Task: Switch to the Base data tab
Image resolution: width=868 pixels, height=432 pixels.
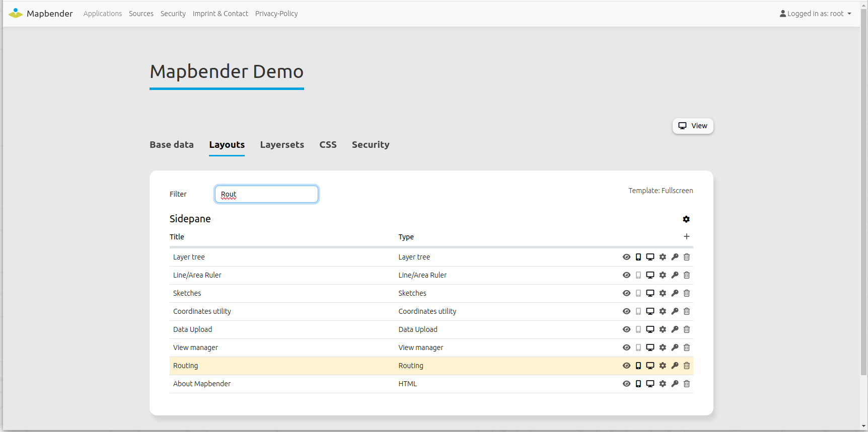Action: pos(172,145)
